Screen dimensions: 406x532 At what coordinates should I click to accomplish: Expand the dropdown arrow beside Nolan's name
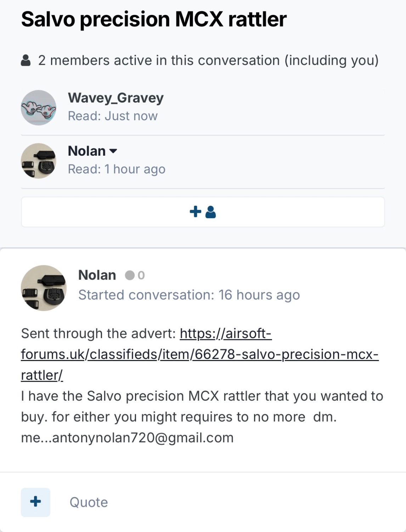[113, 151]
